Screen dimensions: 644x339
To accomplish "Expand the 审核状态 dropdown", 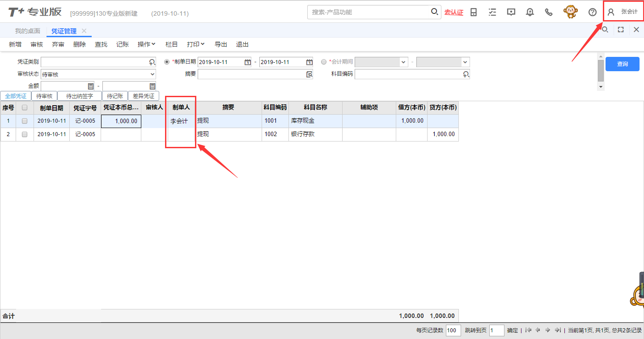I will 153,74.
